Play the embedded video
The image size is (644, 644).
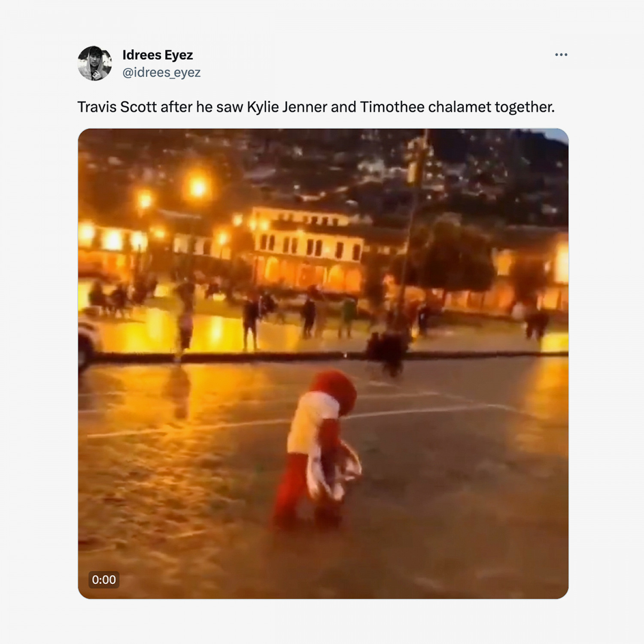click(323, 364)
